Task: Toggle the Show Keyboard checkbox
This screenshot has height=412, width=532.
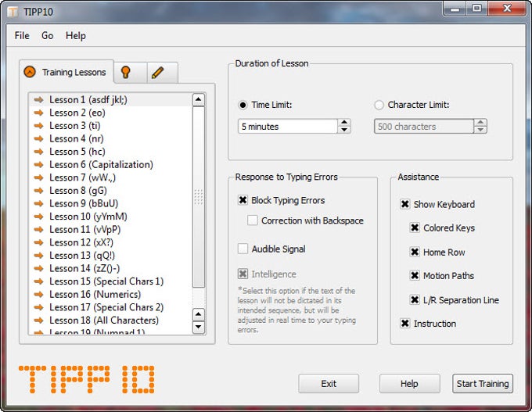Action: click(405, 204)
